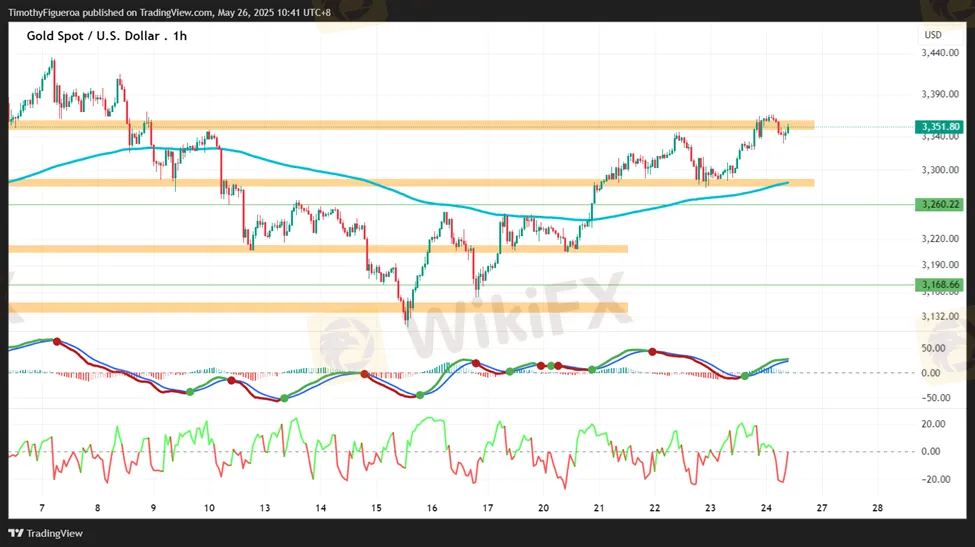975x547 pixels.
Task: Select date label 27 on the time axis
Action: [821, 508]
